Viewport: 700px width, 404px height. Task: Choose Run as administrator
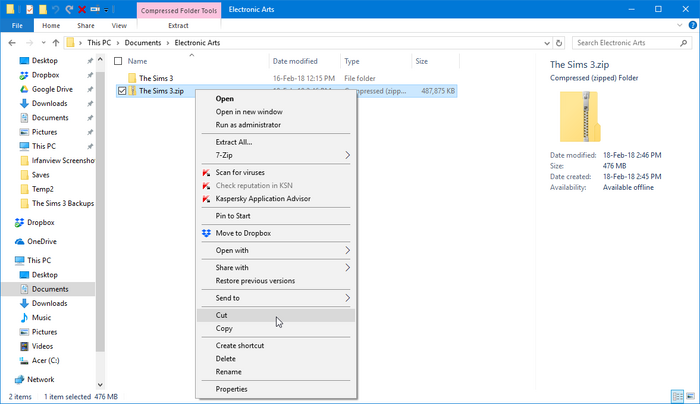pos(276,125)
